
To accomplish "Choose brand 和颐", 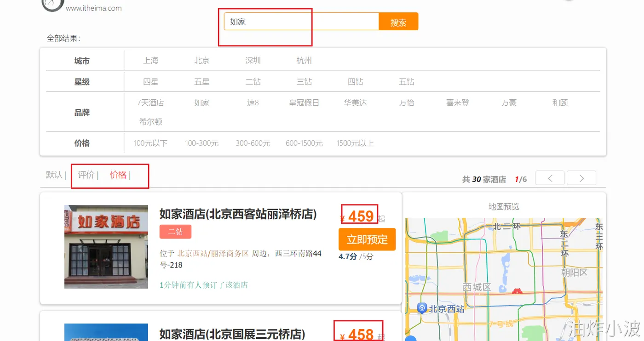I will coord(560,103).
